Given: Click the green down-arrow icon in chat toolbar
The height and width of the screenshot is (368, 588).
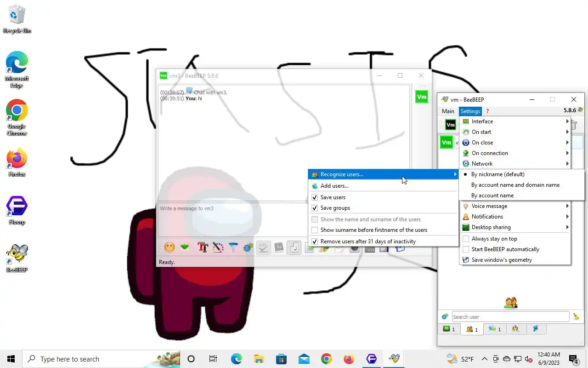Looking at the screenshot, I should point(185,247).
